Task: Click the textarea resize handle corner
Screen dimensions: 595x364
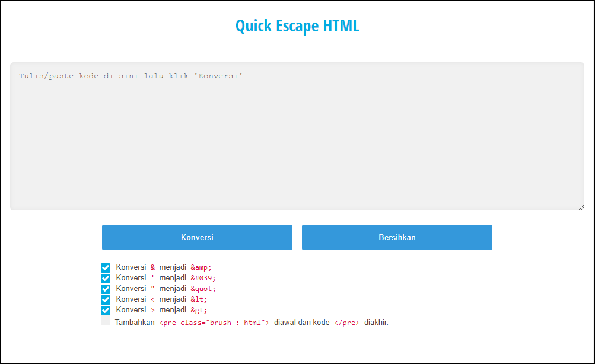Action: pyautogui.click(x=581, y=207)
